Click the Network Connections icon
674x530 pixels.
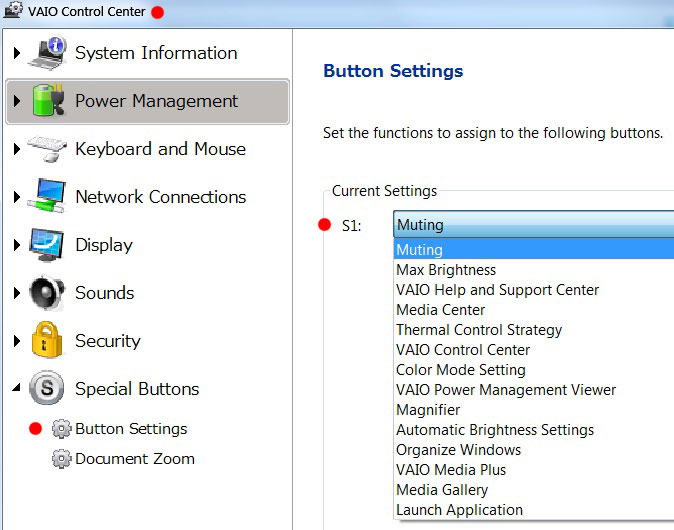click(x=47, y=197)
